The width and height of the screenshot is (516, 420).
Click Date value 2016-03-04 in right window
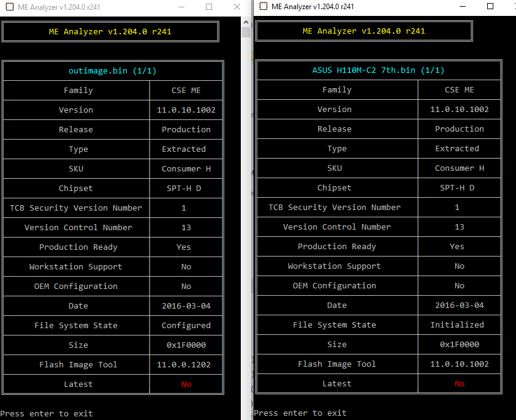pyautogui.click(x=460, y=306)
